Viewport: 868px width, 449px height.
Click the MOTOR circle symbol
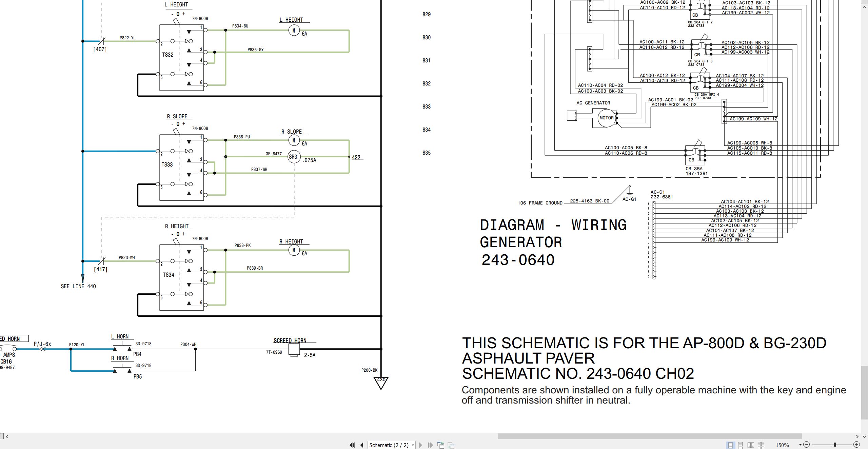(x=607, y=118)
